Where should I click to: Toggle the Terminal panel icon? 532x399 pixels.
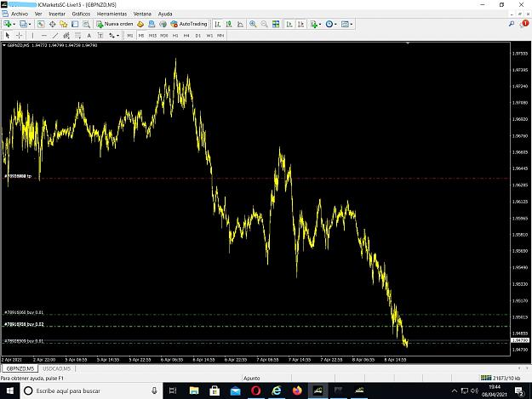[75, 24]
